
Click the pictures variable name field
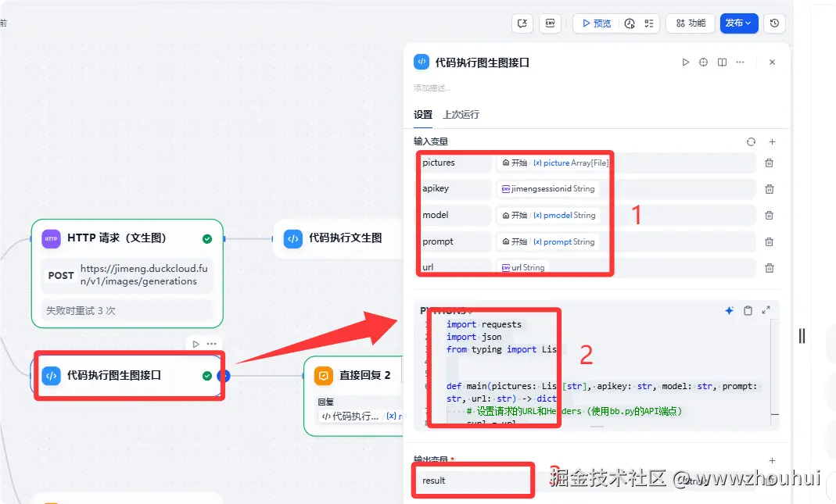pyautogui.click(x=455, y=163)
